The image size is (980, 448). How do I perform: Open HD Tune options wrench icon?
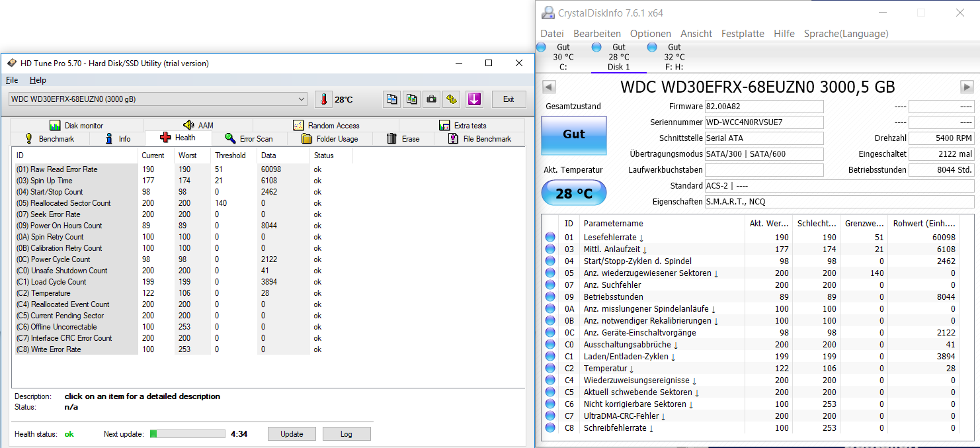click(452, 99)
